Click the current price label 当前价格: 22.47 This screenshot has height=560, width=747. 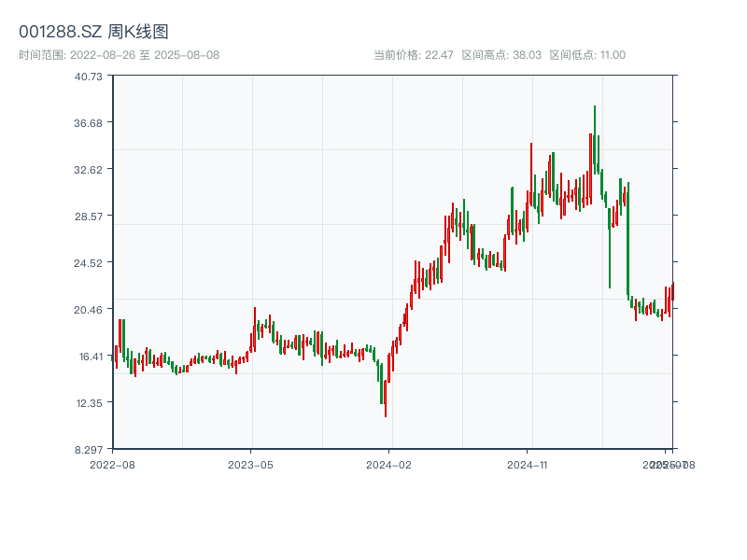(414, 55)
